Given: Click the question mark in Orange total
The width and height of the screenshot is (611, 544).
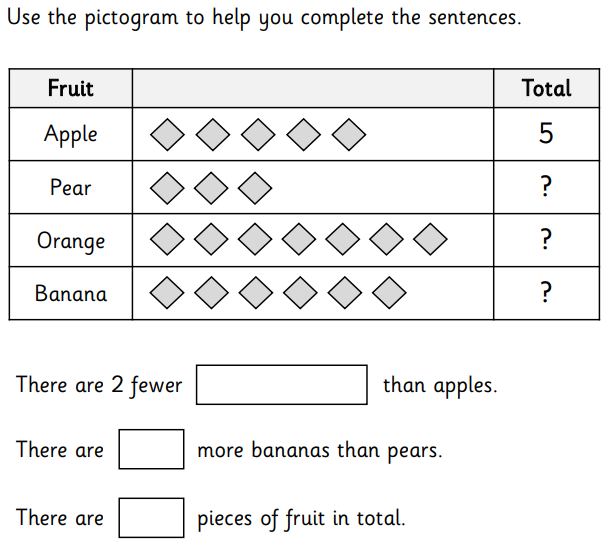Looking at the screenshot, I should [546, 240].
